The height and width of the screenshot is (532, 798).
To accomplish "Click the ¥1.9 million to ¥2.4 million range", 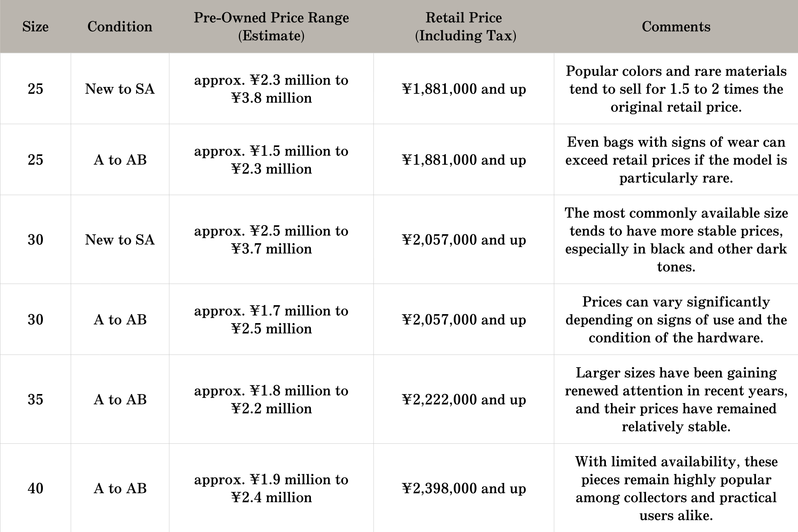I will pos(271,488).
